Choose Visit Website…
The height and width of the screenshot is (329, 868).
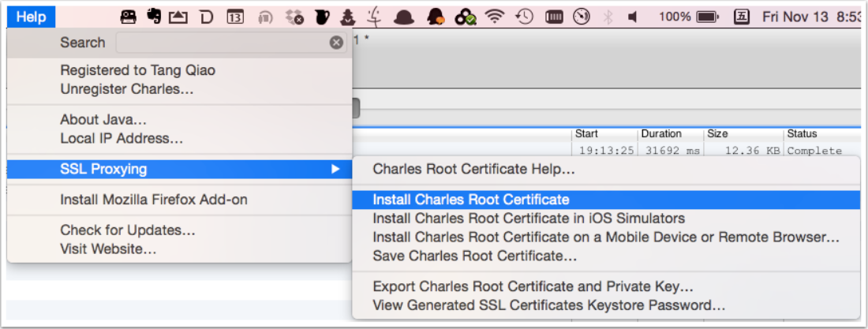click(x=109, y=249)
